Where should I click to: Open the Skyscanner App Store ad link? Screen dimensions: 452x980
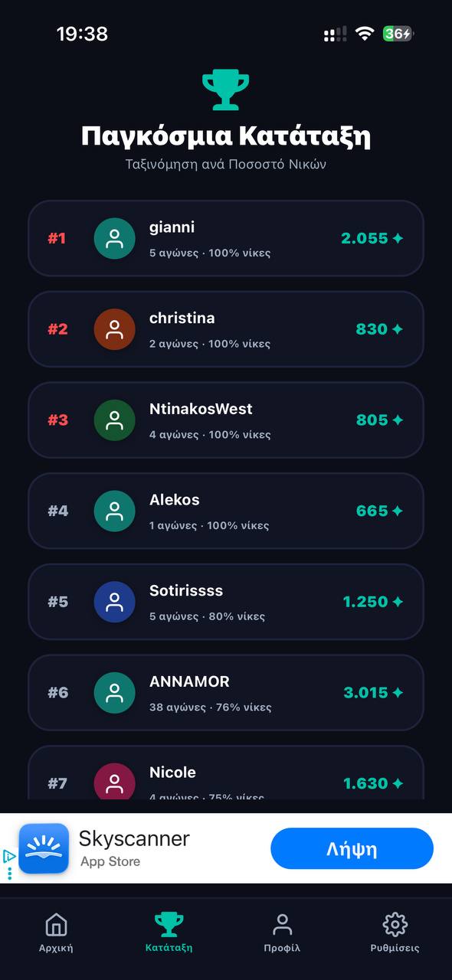[134, 848]
